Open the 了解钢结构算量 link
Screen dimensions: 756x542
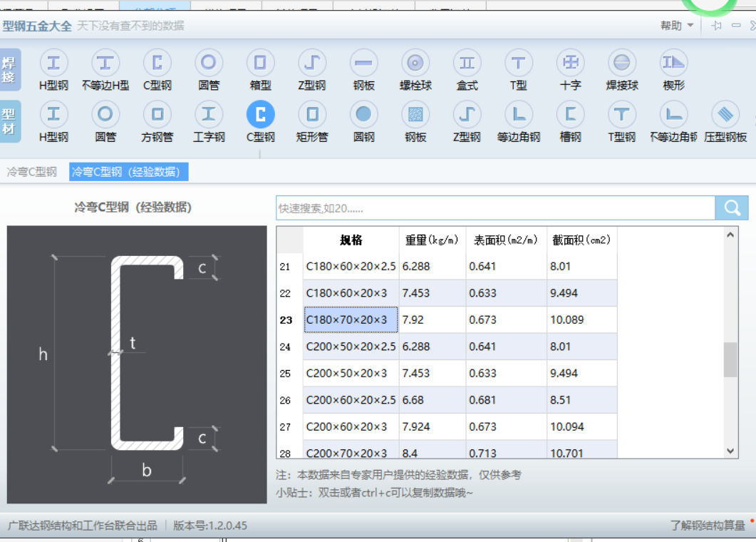[x=708, y=525]
